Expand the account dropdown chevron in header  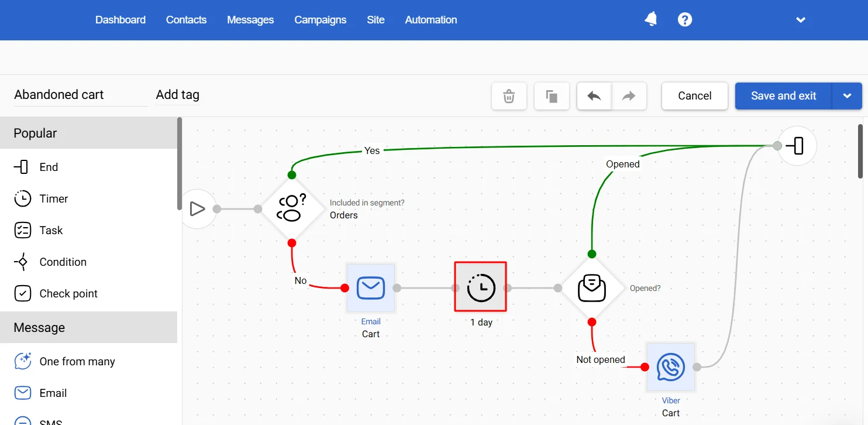coord(801,20)
